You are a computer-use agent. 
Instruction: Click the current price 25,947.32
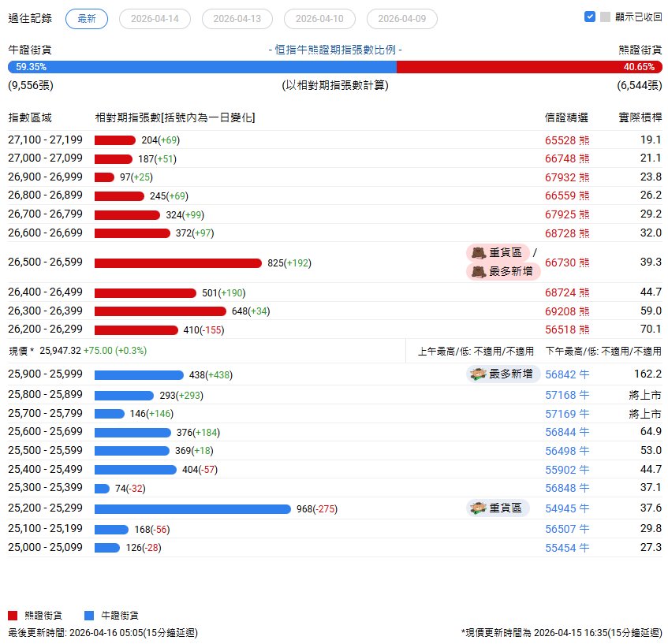pos(60,351)
